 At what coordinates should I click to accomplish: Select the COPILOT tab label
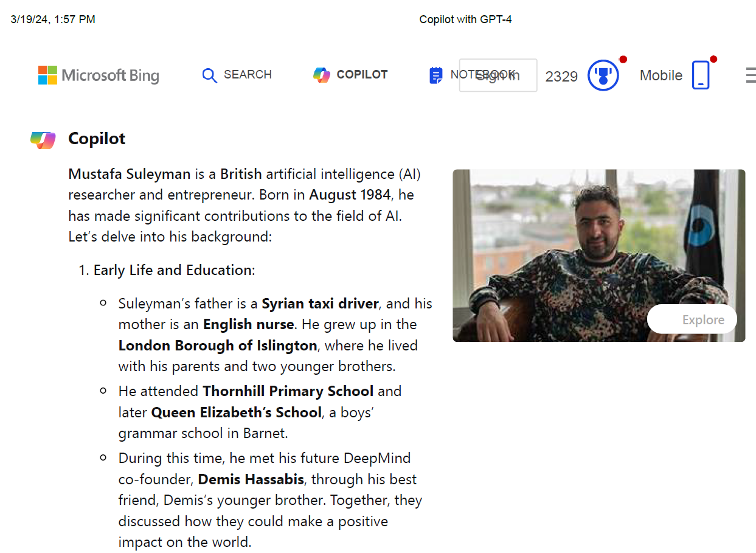click(362, 75)
